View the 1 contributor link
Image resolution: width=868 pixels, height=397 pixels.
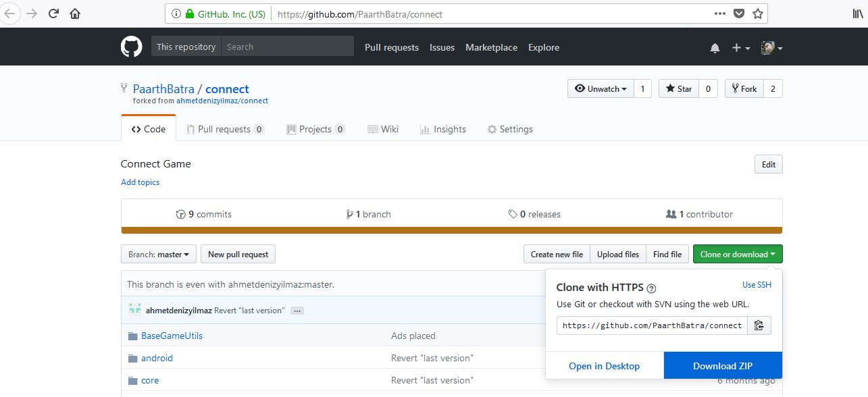[x=699, y=214]
